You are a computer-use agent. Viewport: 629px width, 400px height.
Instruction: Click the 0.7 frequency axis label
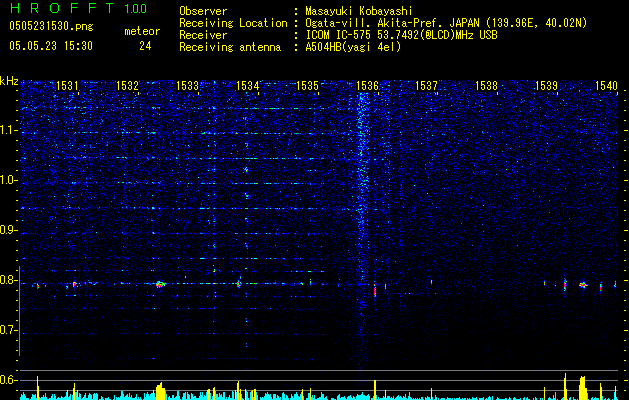coord(9,330)
